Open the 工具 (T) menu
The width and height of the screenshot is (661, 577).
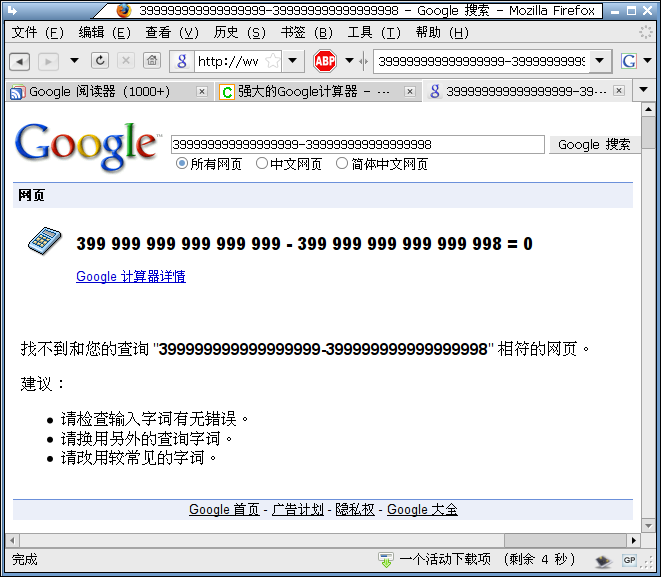coord(374,32)
